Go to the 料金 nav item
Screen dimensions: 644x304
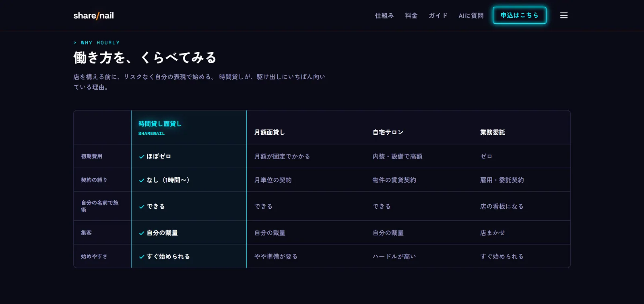(411, 16)
